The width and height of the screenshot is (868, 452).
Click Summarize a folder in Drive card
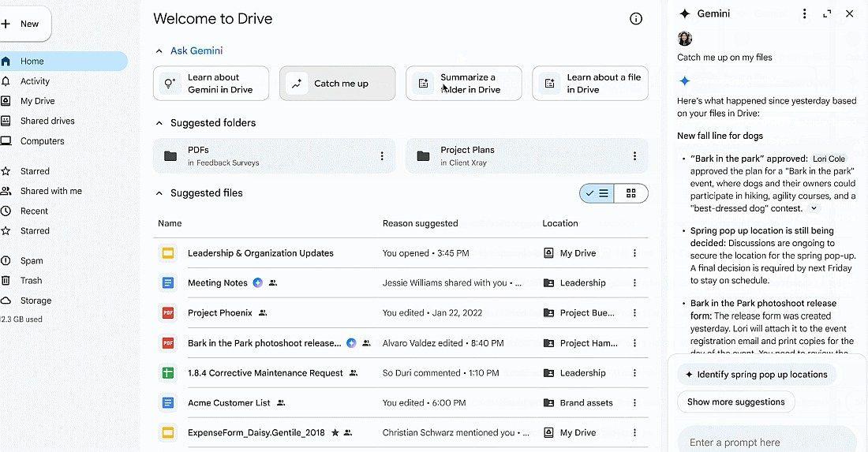[x=463, y=84]
